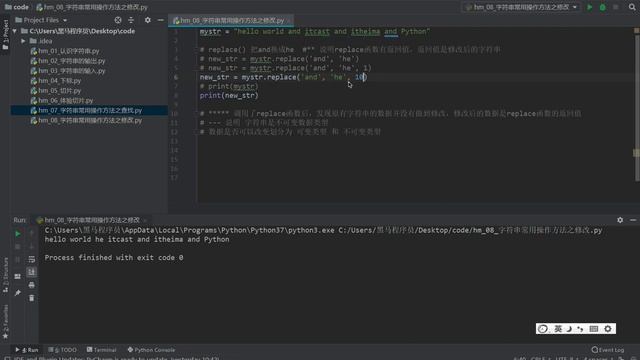Toggle the 英 input mode in IME bar

click(x=558, y=329)
